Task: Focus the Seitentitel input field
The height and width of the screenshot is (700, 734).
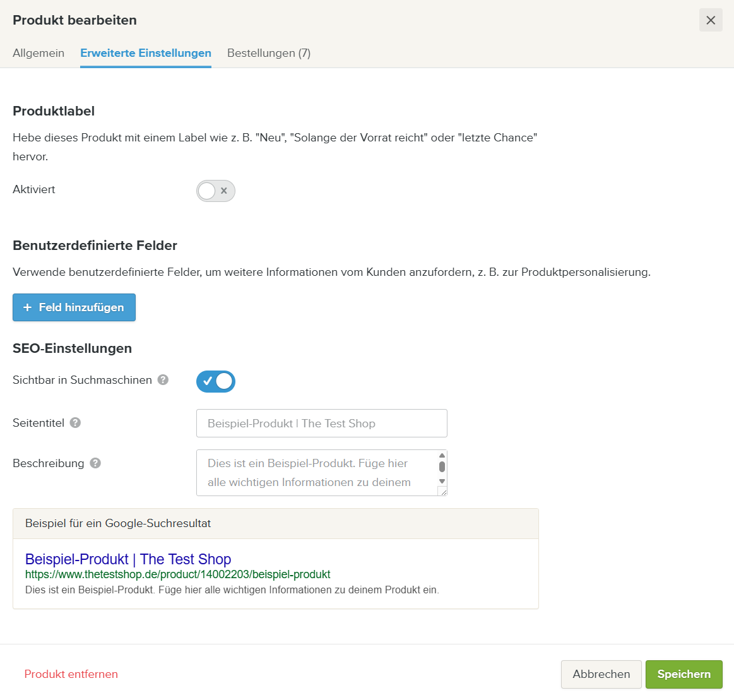Action: point(322,424)
